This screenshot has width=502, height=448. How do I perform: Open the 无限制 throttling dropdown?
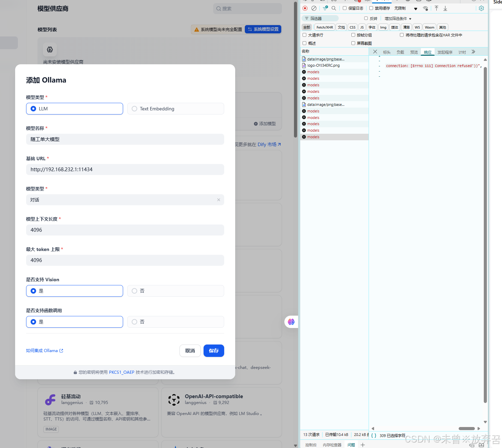pos(406,8)
